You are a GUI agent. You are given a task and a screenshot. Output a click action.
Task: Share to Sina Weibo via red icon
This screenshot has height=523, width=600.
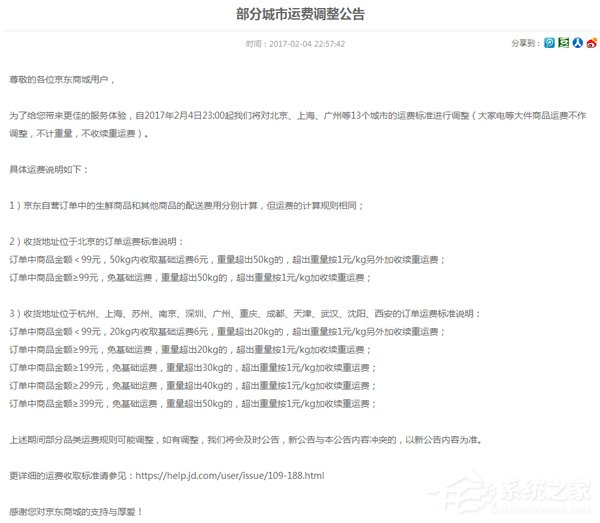(592, 43)
